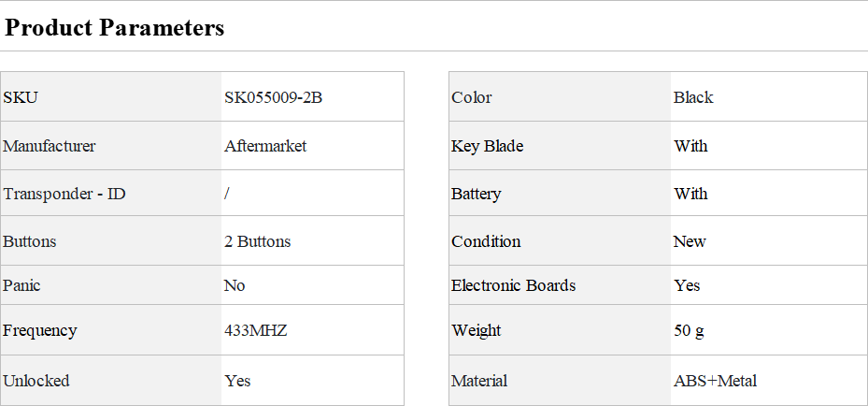The height and width of the screenshot is (406, 868).
Task: Select the 2 Buttons value
Action: [258, 241]
